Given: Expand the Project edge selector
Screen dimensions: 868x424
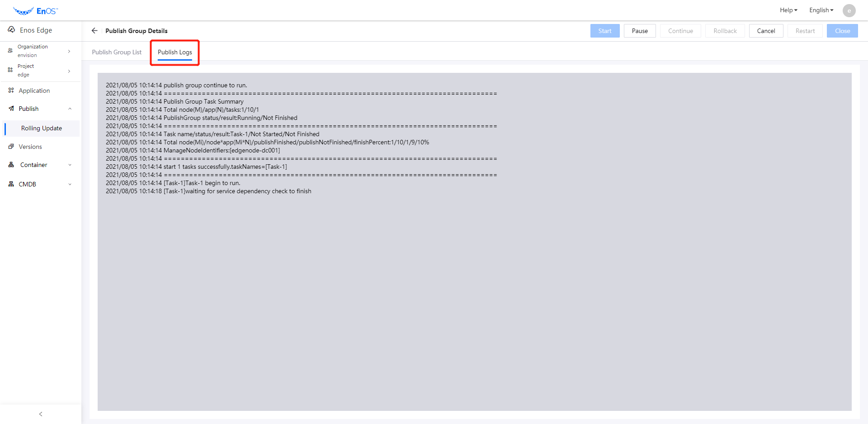Looking at the screenshot, I should tap(69, 71).
